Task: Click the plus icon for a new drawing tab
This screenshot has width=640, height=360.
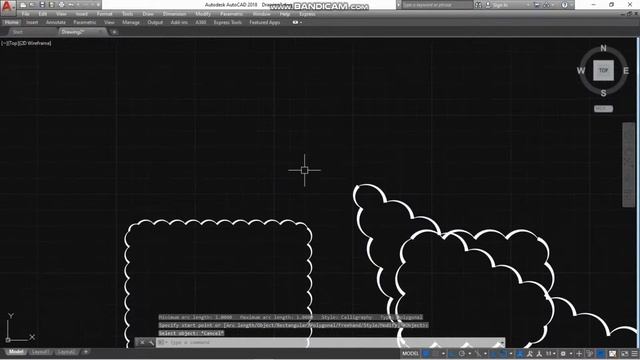Action: pyautogui.click(x=114, y=32)
